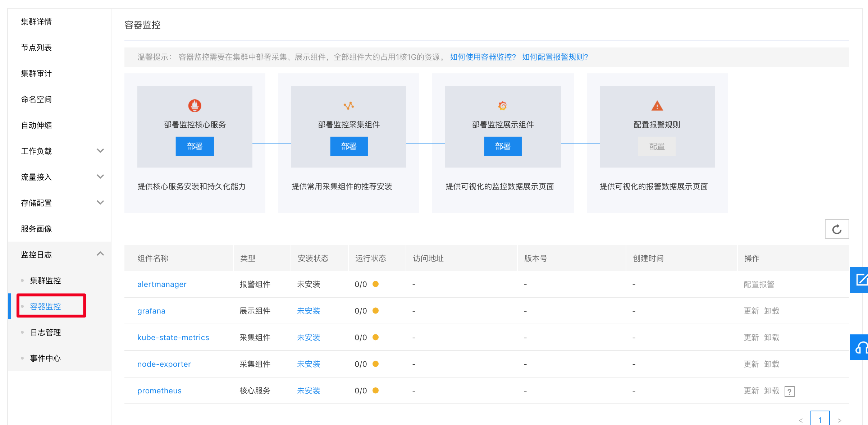This screenshot has width=868, height=425.
Task: Open 命名空间 in the sidebar
Action: (36, 99)
